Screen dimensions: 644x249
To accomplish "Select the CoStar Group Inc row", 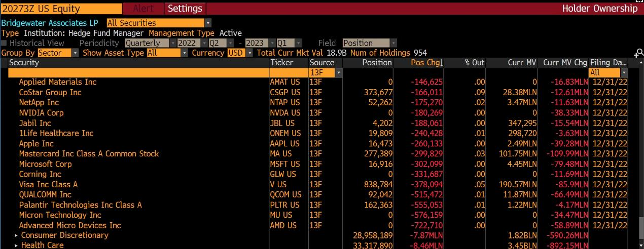I will point(318,93).
